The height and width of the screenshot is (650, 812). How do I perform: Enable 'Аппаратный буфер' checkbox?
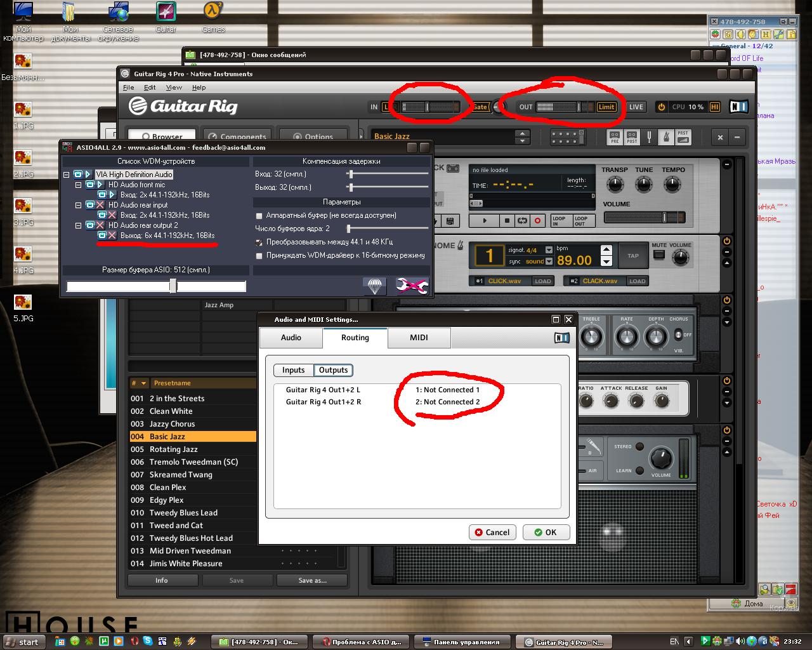259,216
